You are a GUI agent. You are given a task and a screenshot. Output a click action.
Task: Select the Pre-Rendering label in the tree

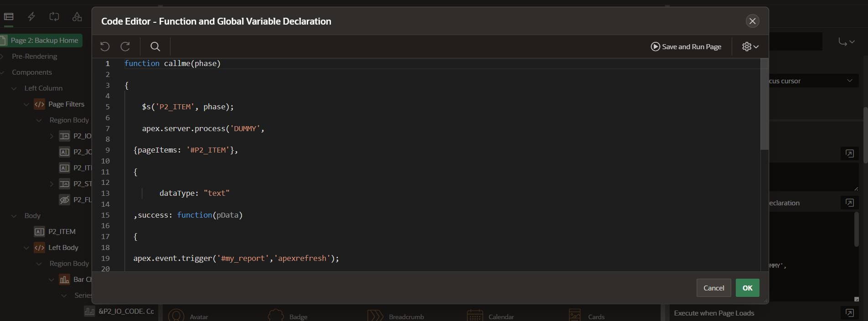pos(35,56)
